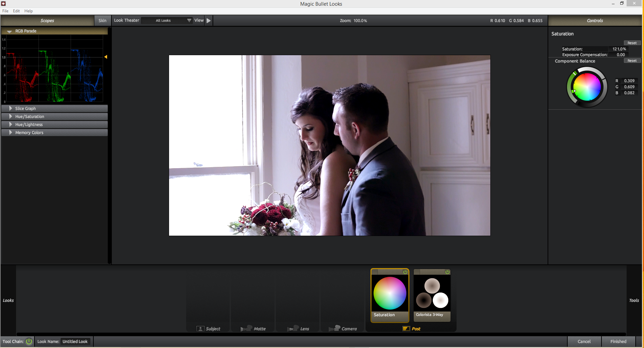Image resolution: width=644 pixels, height=348 pixels.
Task: Expand the Hue/Lightness scope
Action: pos(10,124)
